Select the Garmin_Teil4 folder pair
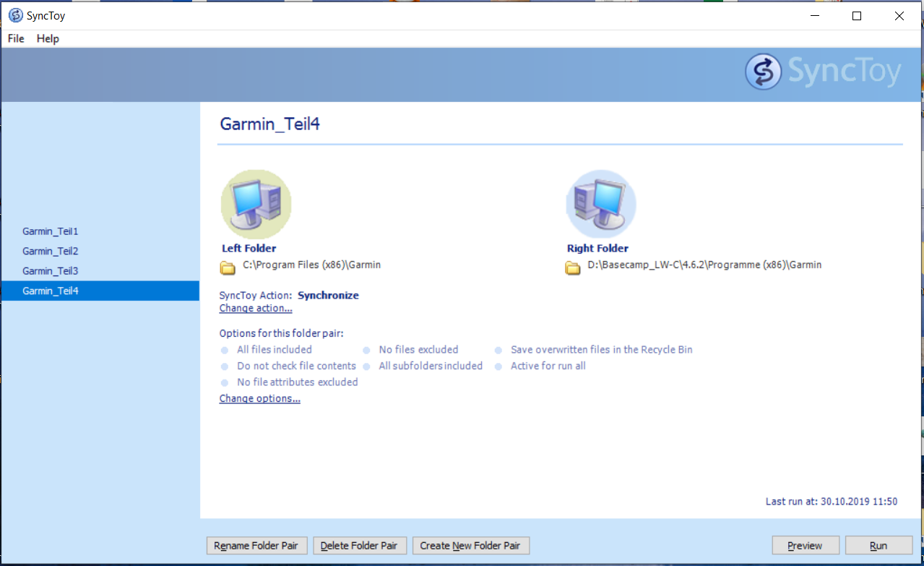The width and height of the screenshot is (924, 566). [x=100, y=291]
